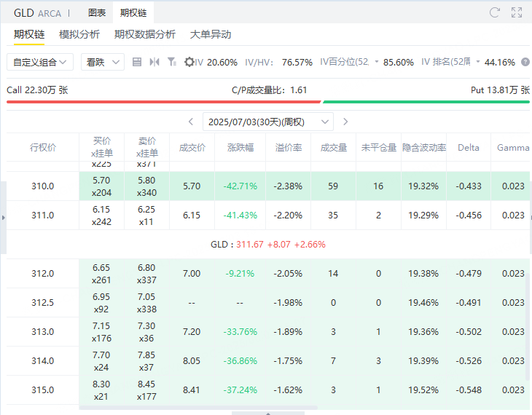This screenshot has height=415, width=532.
Task: Sort by 行权价 column header
Action: pyautogui.click(x=43, y=148)
